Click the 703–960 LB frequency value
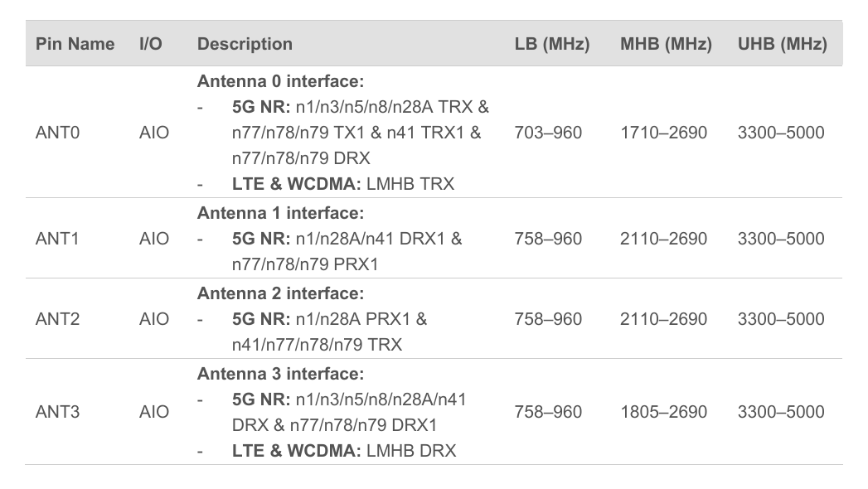Viewport: 868px width, 489px height. (x=548, y=133)
